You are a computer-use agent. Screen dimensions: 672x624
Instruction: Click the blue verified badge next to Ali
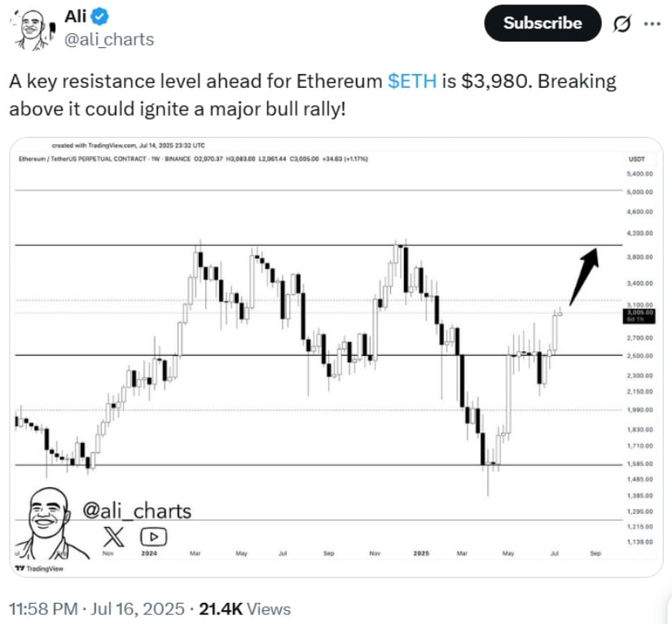[x=100, y=17]
